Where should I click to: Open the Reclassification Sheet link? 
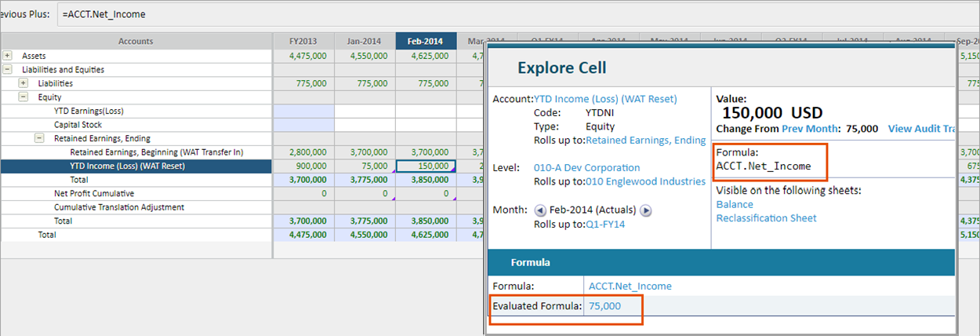766,218
